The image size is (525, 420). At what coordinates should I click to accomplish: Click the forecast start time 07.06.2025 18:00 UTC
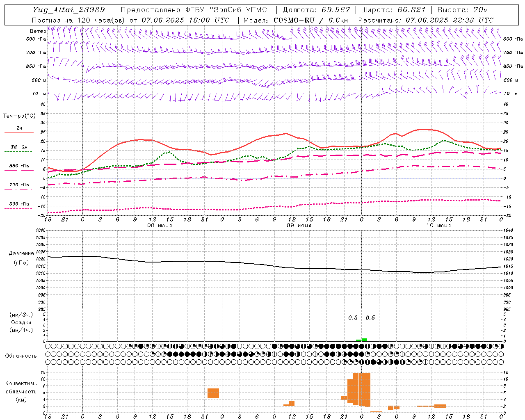coord(185,20)
